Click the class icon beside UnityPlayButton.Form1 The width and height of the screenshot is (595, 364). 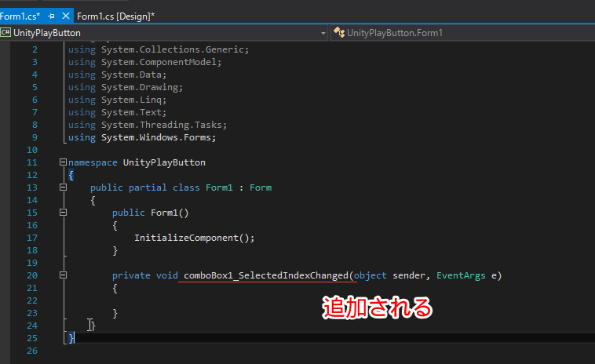[x=339, y=33]
